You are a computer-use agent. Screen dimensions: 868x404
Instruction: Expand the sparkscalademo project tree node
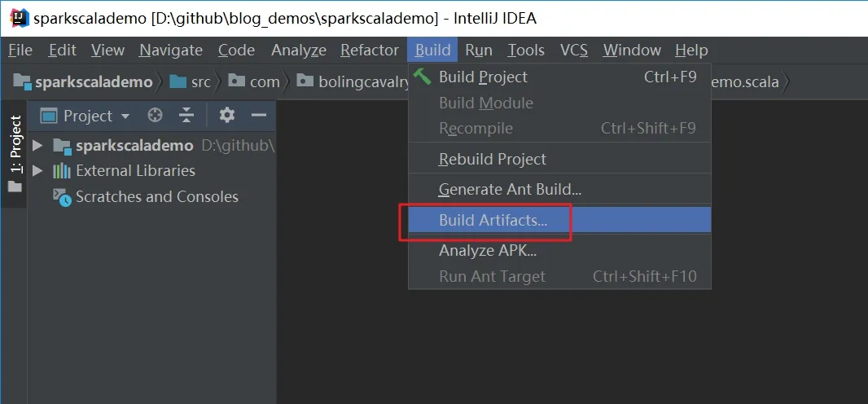(37, 146)
